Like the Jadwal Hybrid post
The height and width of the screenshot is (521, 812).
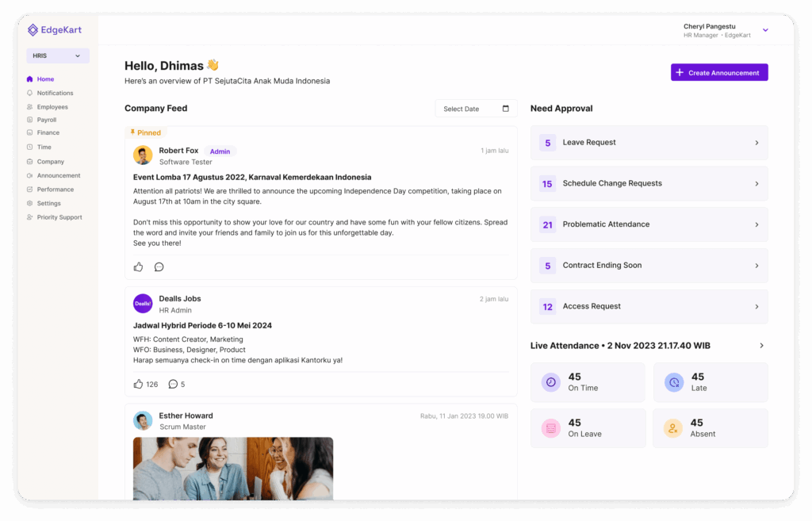pyautogui.click(x=138, y=385)
